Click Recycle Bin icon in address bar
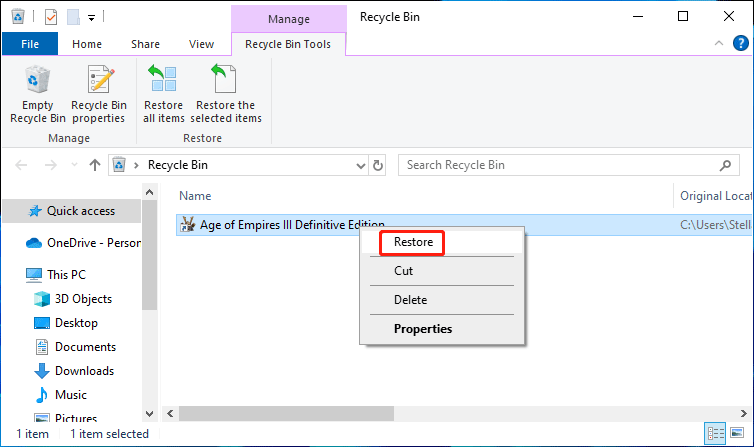The height and width of the screenshot is (447, 754). click(x=119, y=165)
